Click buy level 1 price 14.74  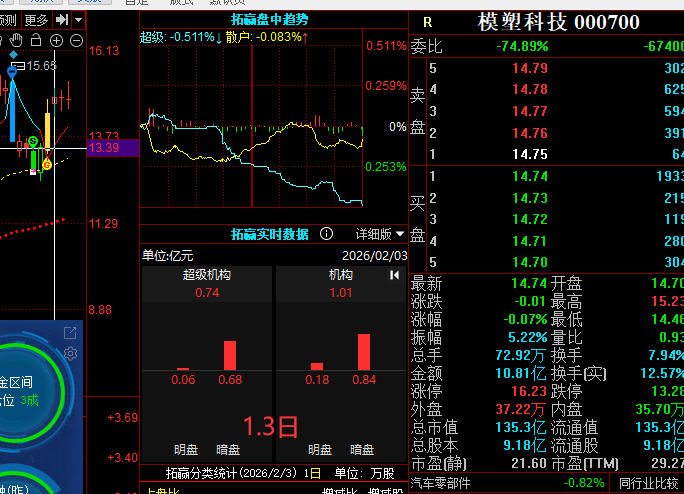(x=530, y=176)
